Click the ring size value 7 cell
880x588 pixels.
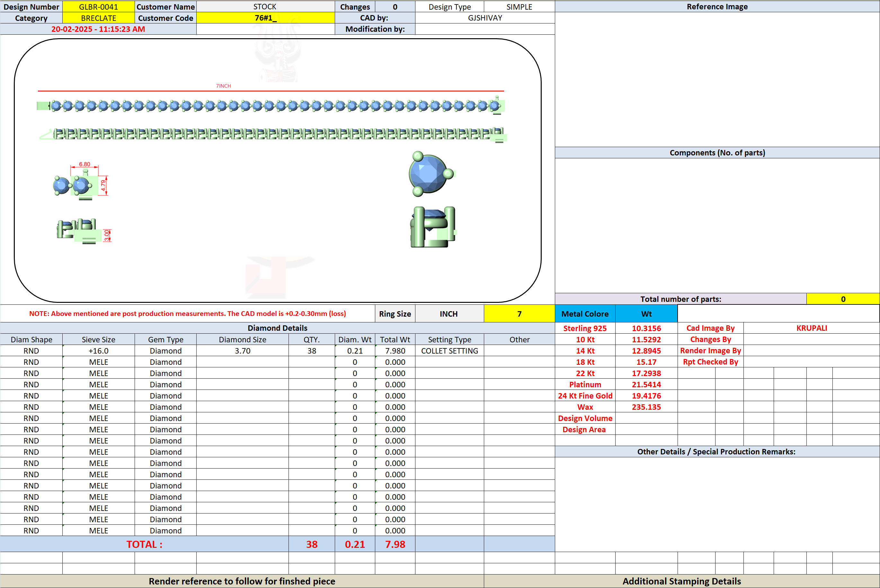519,313
